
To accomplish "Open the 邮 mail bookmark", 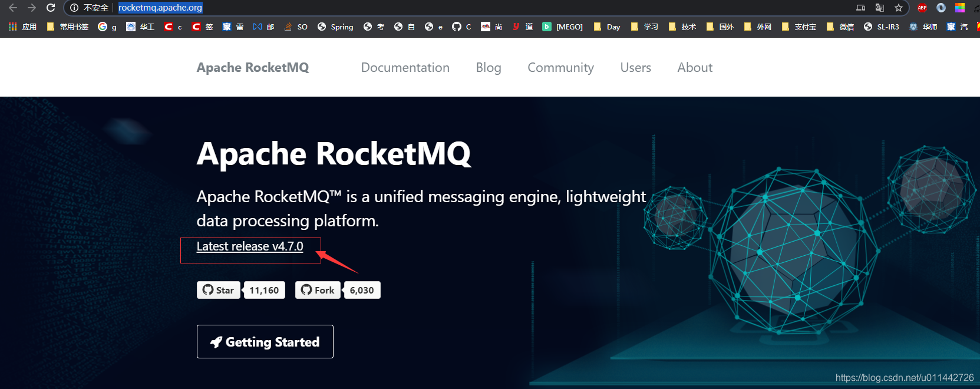I will pyautogui.click(x=263, y=27).
